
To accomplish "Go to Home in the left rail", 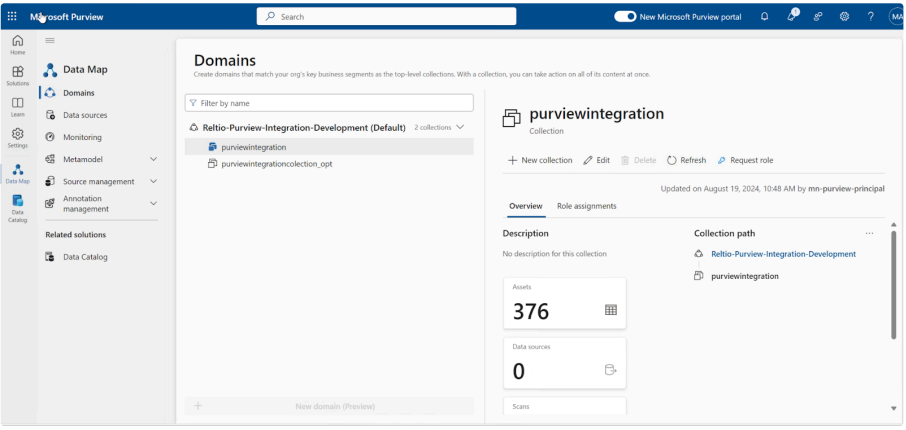I will tap(18, 44).
